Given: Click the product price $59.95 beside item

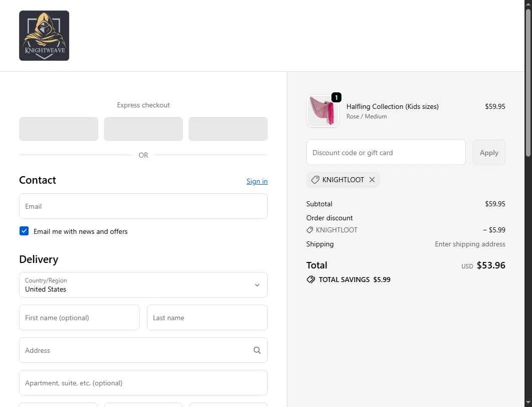Looking at the screenshot, I should click(495, 106).
